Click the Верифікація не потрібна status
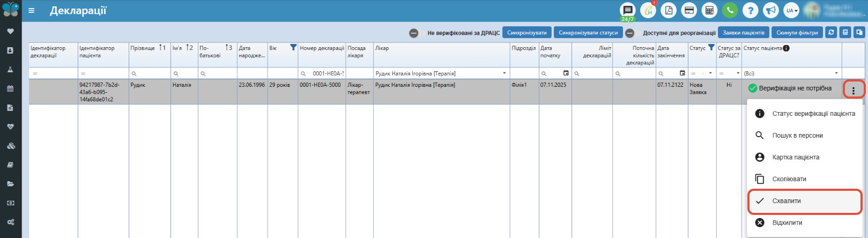This screenshot has height=238, width=868. pos(790,88)
